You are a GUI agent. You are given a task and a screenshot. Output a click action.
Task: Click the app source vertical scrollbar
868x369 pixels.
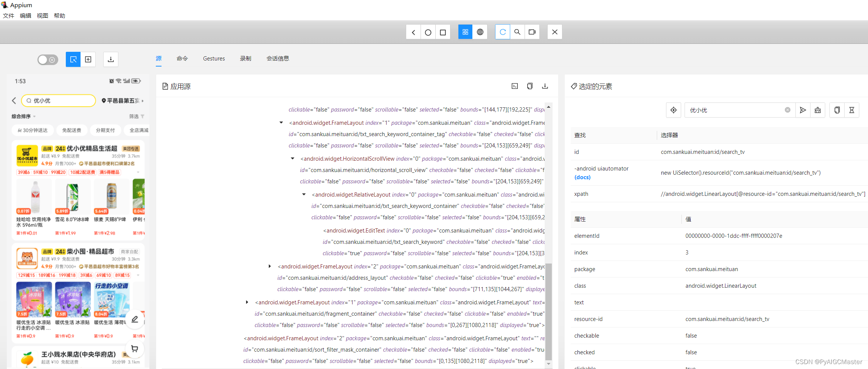click(x=548, y=312)
